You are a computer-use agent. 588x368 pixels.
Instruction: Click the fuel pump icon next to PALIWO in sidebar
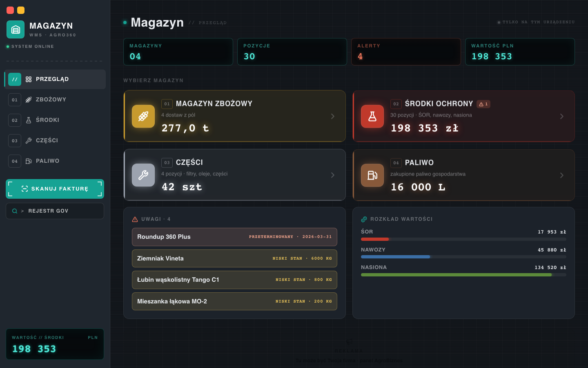[29, 161]
